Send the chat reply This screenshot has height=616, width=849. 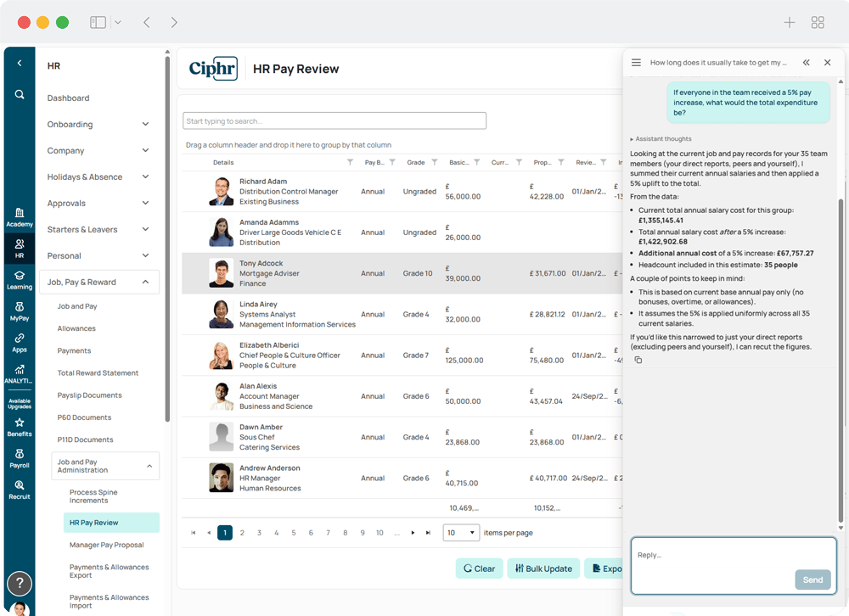pyautogui.click(x=812, y=580)
